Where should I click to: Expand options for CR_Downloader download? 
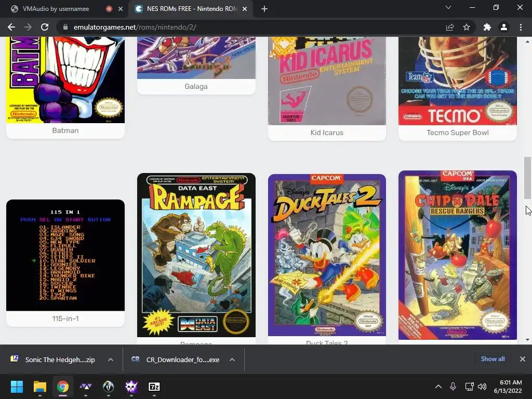pos(232,360)
